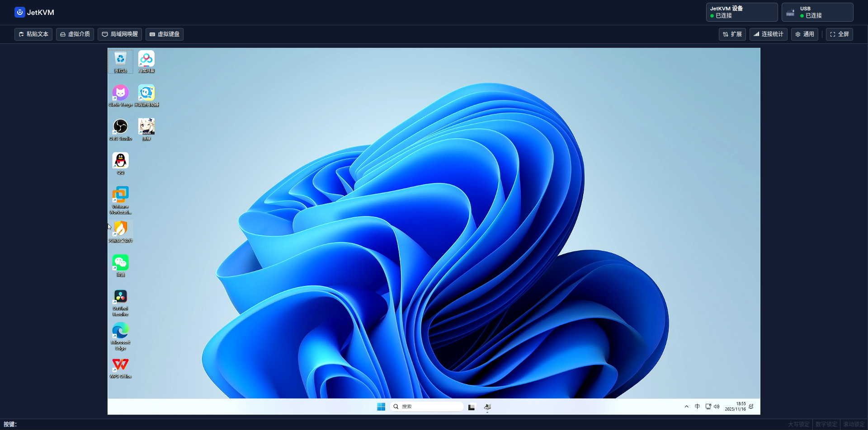Select the 原神 Genshin Impact icon
Image resolution: width=868 pixels, height=430 pixels.
[x=146, y=129]
